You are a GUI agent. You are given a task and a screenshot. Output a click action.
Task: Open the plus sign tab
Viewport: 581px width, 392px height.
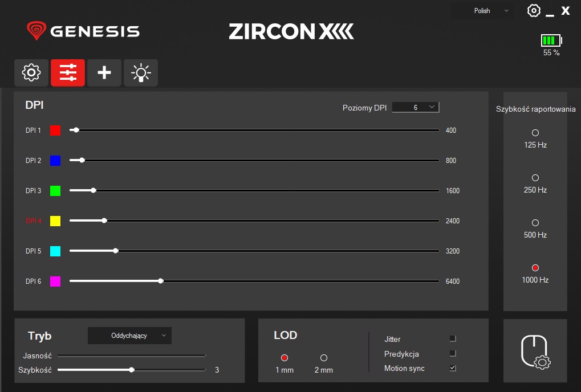tap(104, 73)
